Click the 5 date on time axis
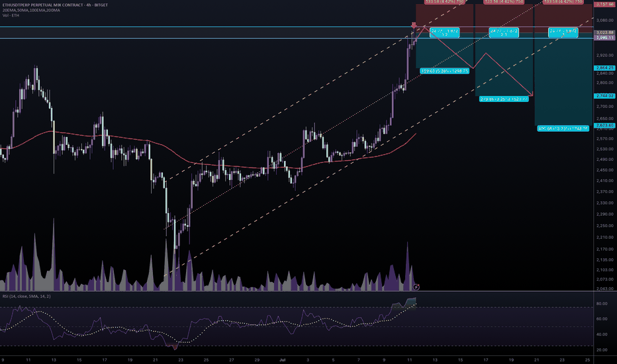 [333, 359]
